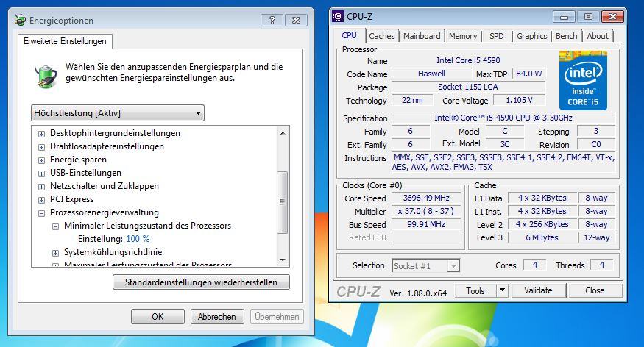Open the About tab in CPU-Z
This screenshot has height=347, width=644.
[598, 36]
